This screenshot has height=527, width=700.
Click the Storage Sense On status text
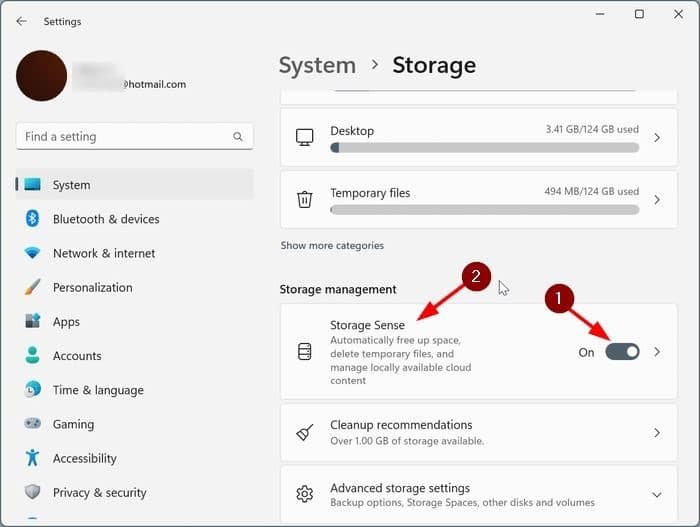click(586, 352)
